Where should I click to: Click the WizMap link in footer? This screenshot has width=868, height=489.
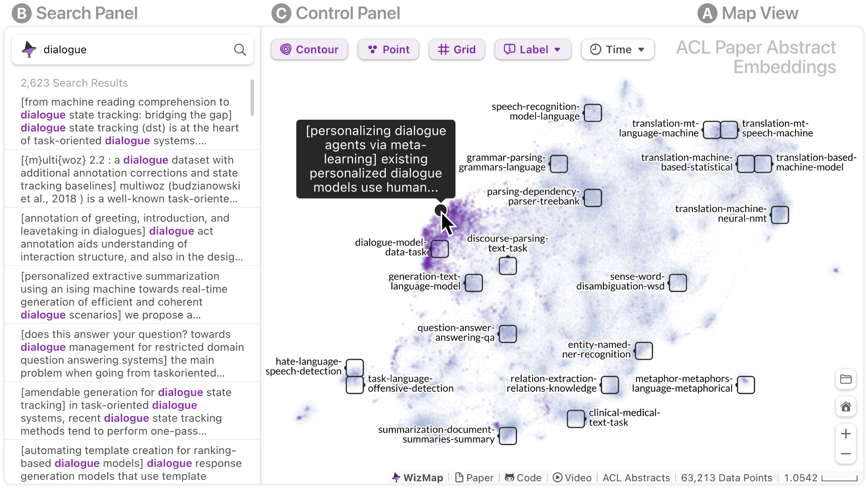point(418,478)
